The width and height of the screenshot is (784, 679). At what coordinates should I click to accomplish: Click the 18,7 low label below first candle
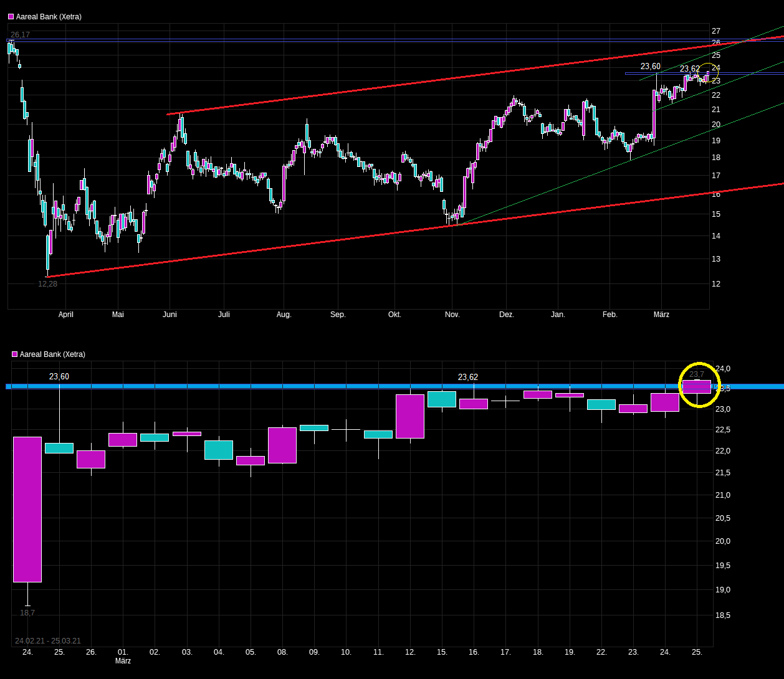coord(27,613)
